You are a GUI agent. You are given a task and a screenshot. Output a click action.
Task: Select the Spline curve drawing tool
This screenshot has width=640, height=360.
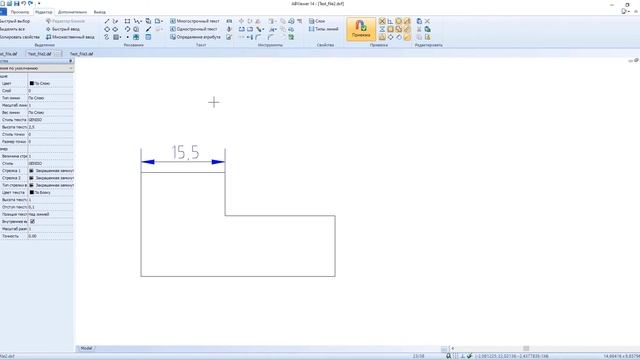click(107, 37)
